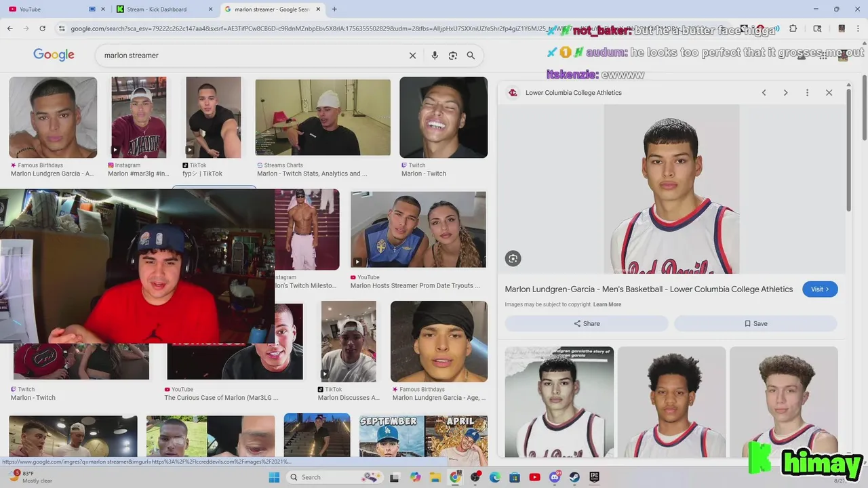Clear the search box with the X icon
This screenshot has width=868, height=488.
tap(412, 56)
